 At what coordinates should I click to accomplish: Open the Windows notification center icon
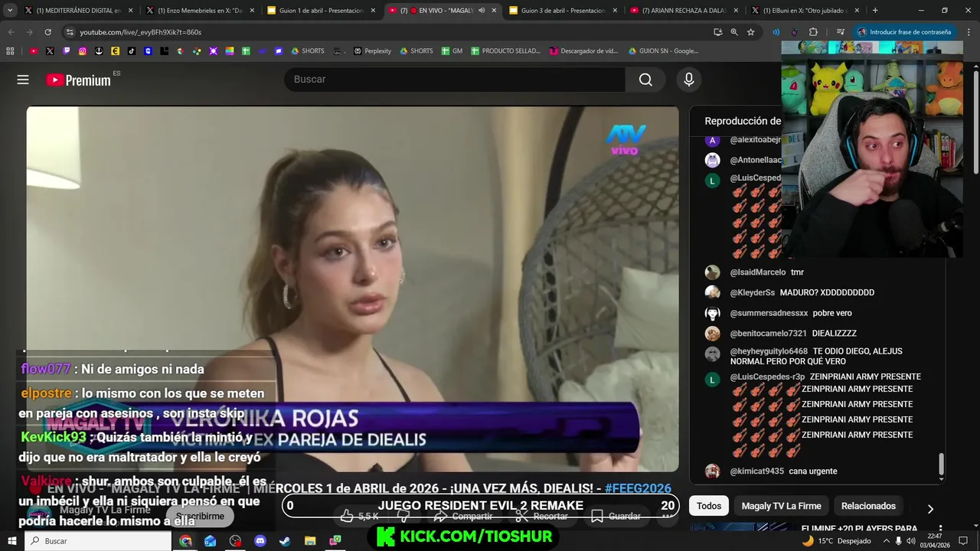pos(963,541)
